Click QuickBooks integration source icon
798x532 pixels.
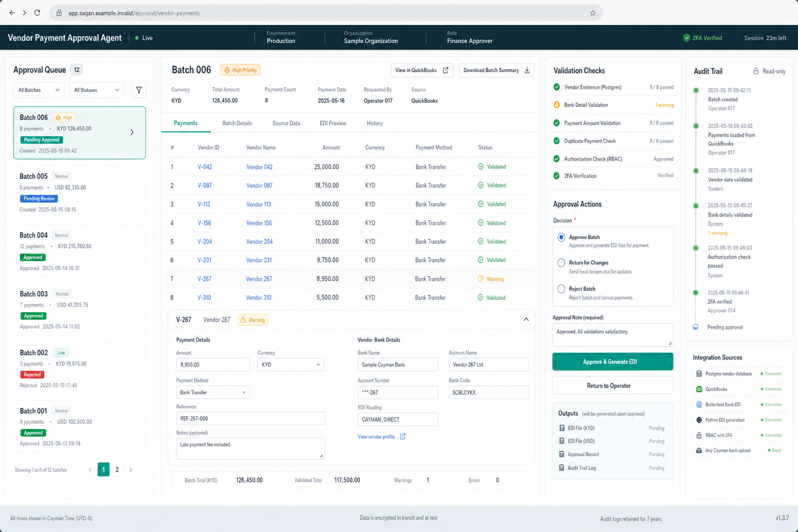[x=699, y=389]
